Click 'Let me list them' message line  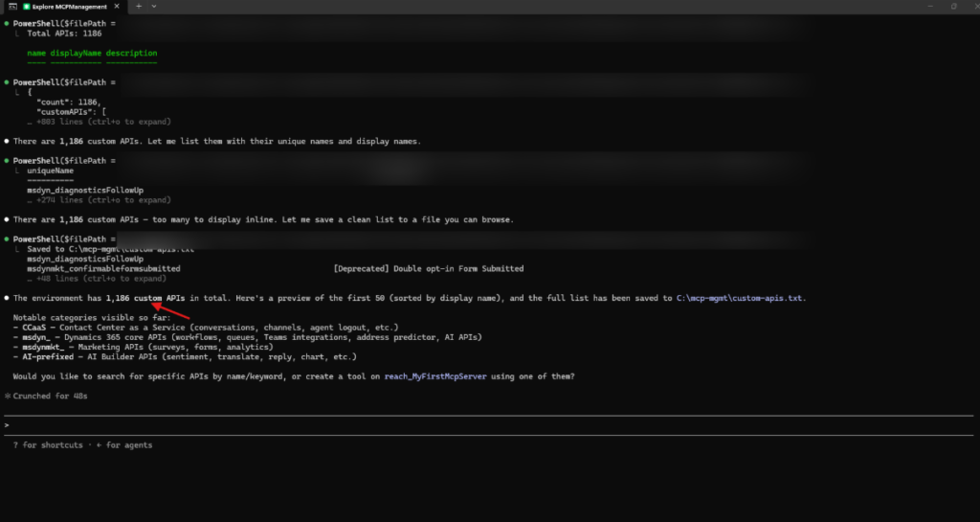(x=217, y=142)
